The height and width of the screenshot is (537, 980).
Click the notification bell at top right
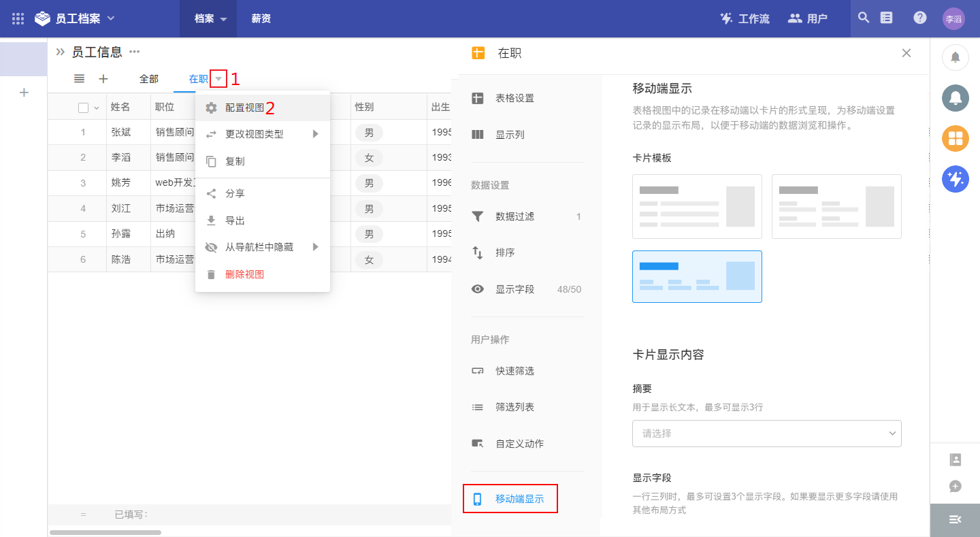[x=955, y=57]
